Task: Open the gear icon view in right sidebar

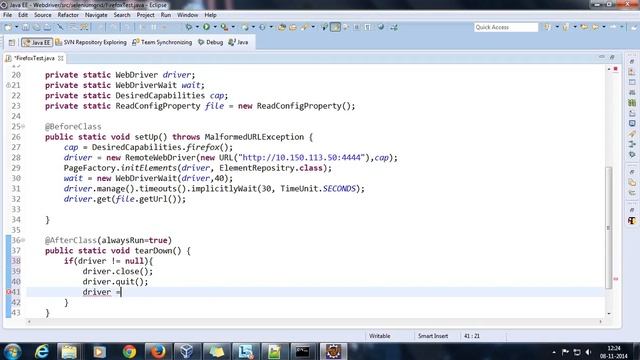Action: pos(632,155)
